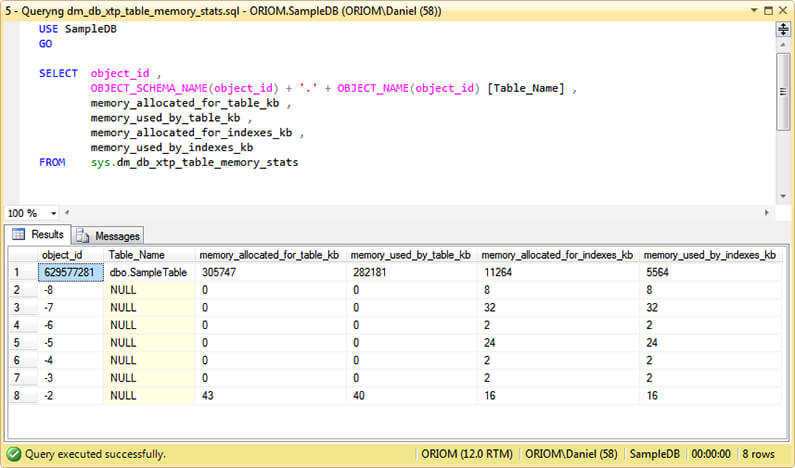Click the Messages tab icon

[83, 236]
